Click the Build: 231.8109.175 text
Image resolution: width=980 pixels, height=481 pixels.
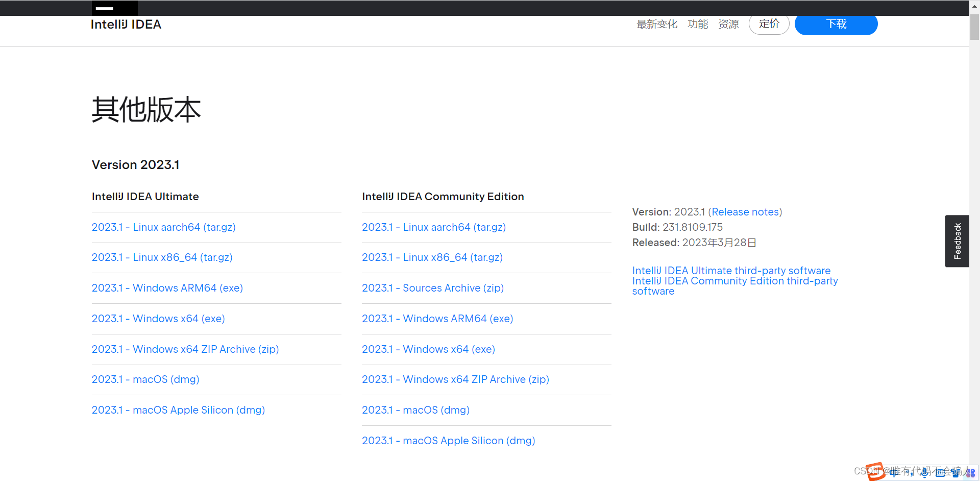(677, 227)
